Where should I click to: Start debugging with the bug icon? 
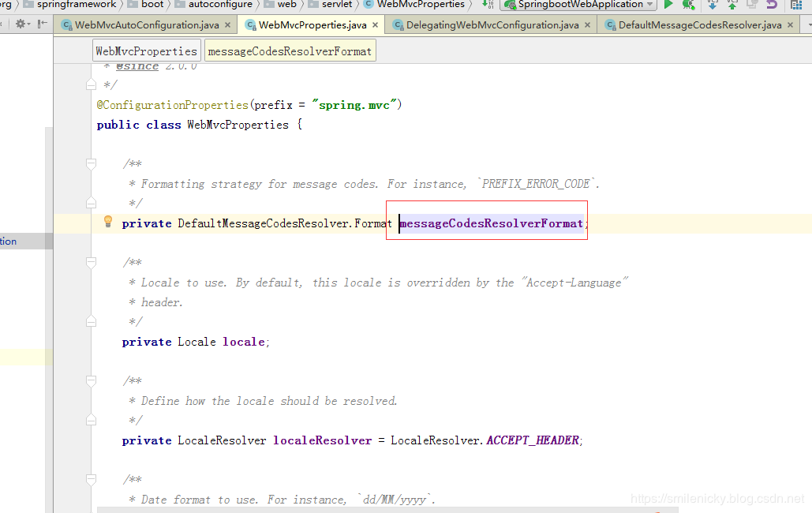[x=688, y=4]
